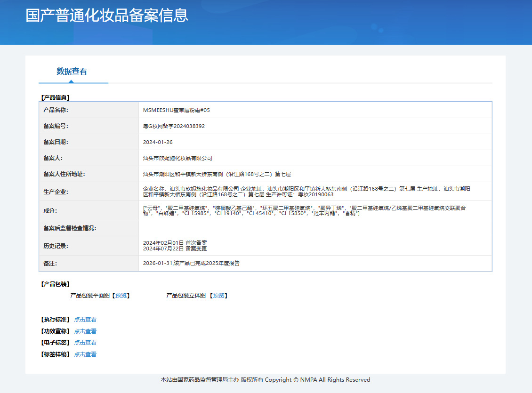Click the 成分 ingredients list text
The image size is (532, 393).
pos(304,210)
